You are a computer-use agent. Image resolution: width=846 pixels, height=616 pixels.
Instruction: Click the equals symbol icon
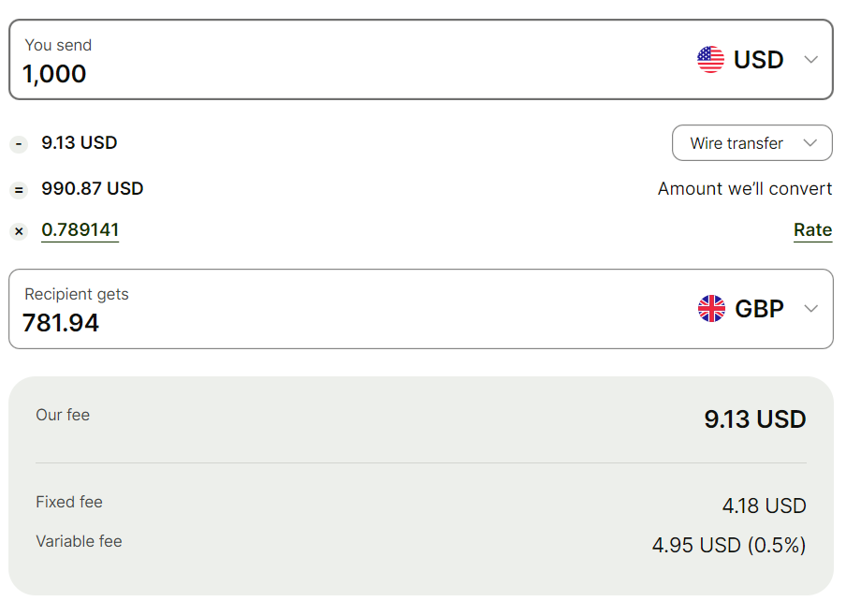19,190
